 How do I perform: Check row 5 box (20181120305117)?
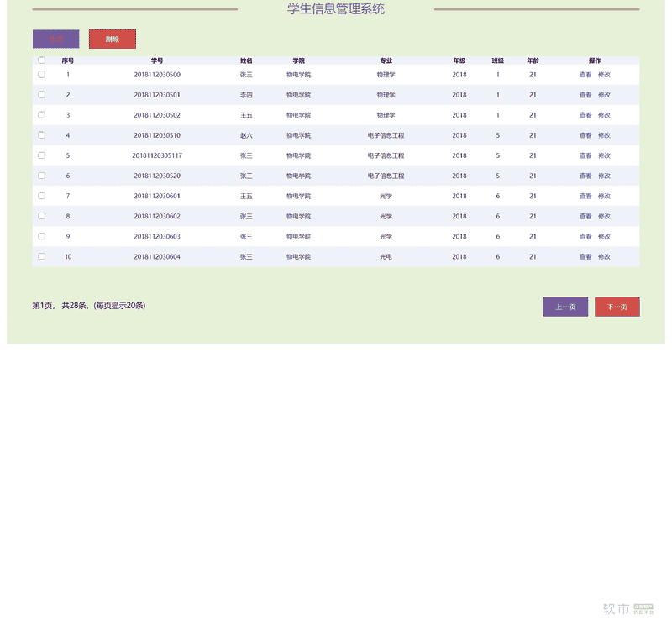point(41,155)
